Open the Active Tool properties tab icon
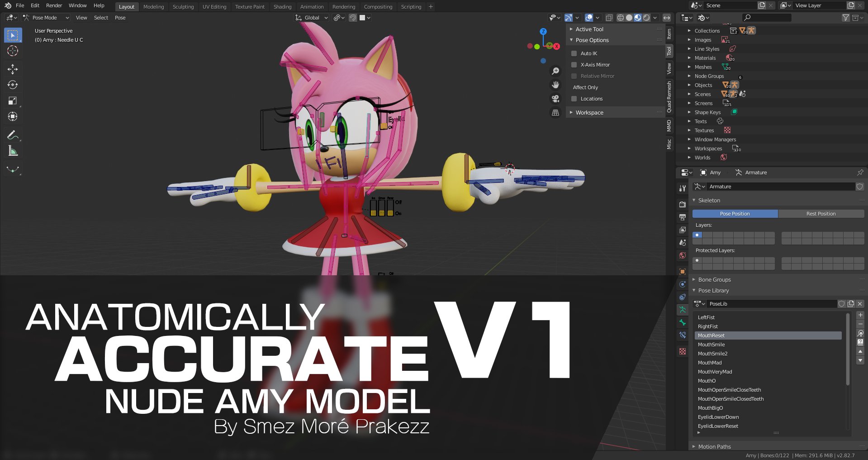The height and width of the screenshot is (460, 868). [683, 188]
